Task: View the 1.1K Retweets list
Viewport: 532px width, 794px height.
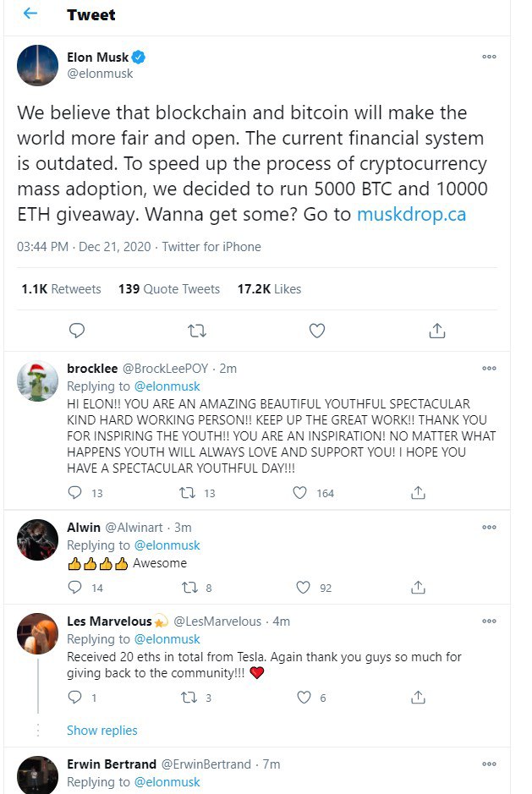Action: click(x=61, y=289)
